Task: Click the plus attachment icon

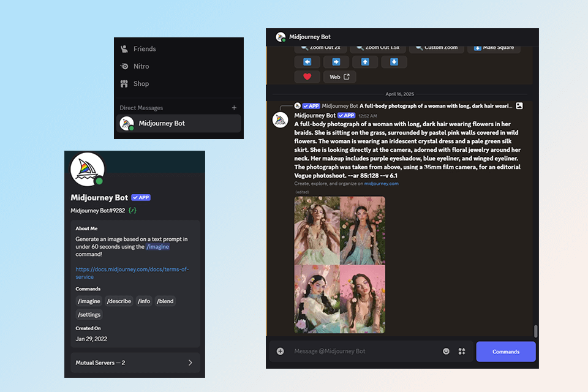Action: [x=280, y=351]
